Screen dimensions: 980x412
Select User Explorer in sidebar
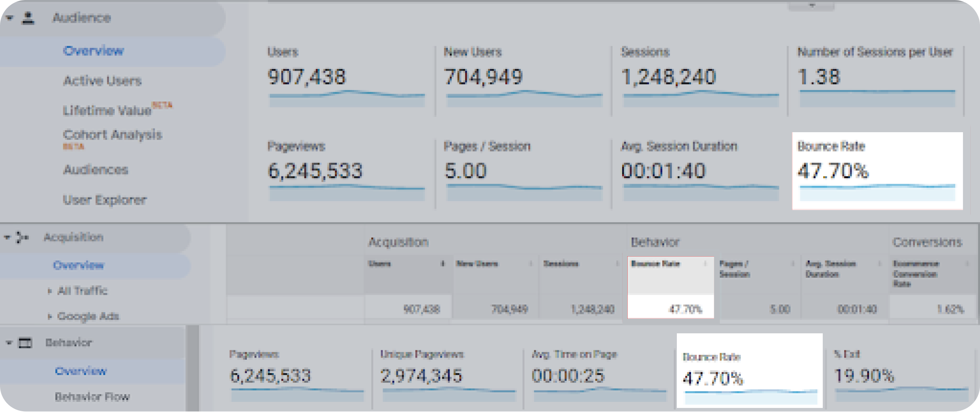[105, 200]
